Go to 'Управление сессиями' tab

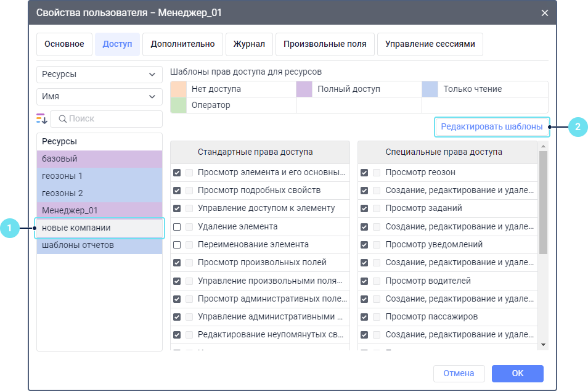point(430,44)
